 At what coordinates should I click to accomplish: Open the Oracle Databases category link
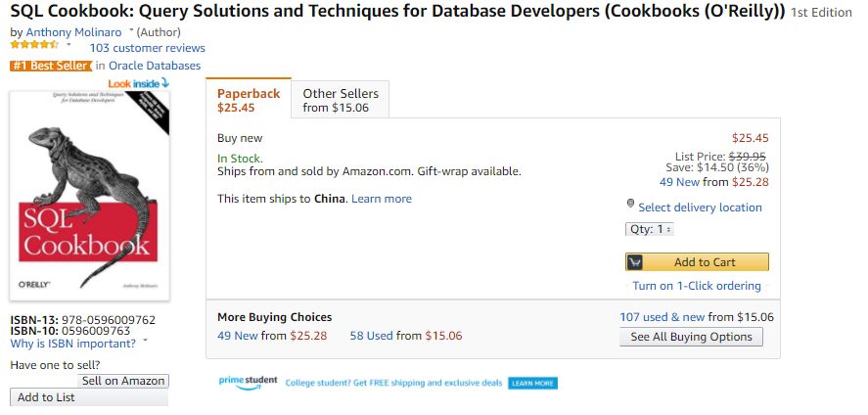pos(155,66)
